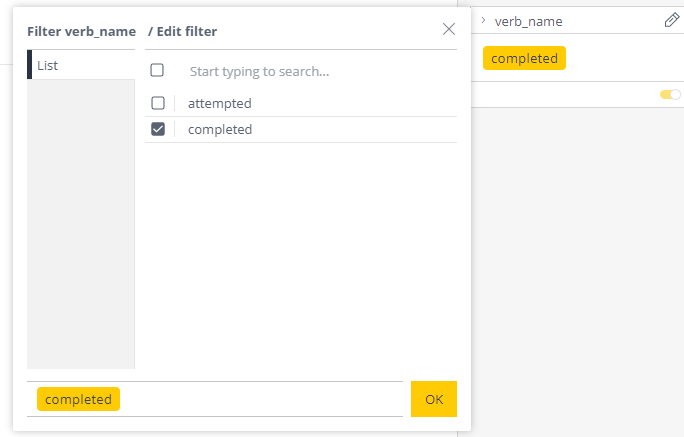Select the List tab in filter sidebar

pos(81,65)
